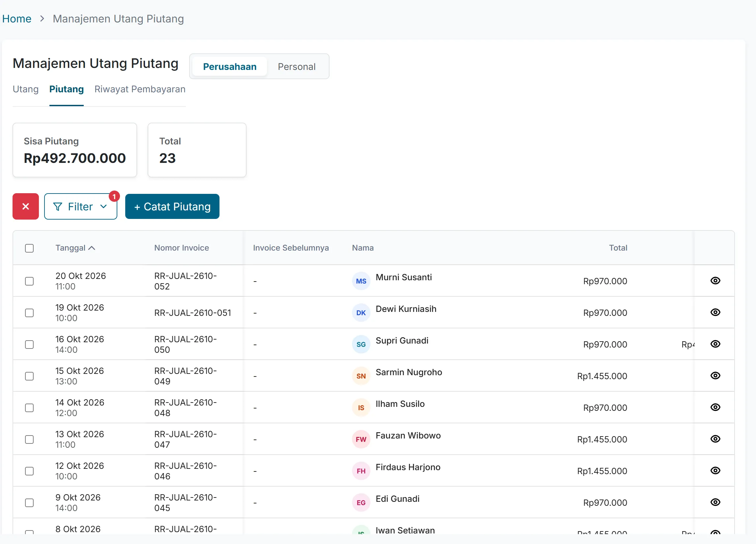Clear filters with the red X button

click(x=26, y=206)
